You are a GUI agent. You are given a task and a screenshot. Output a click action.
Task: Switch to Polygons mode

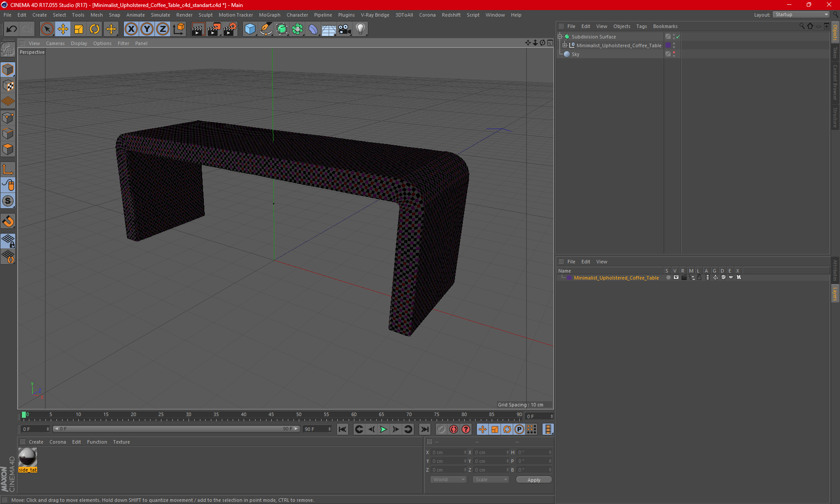[8, 149]
